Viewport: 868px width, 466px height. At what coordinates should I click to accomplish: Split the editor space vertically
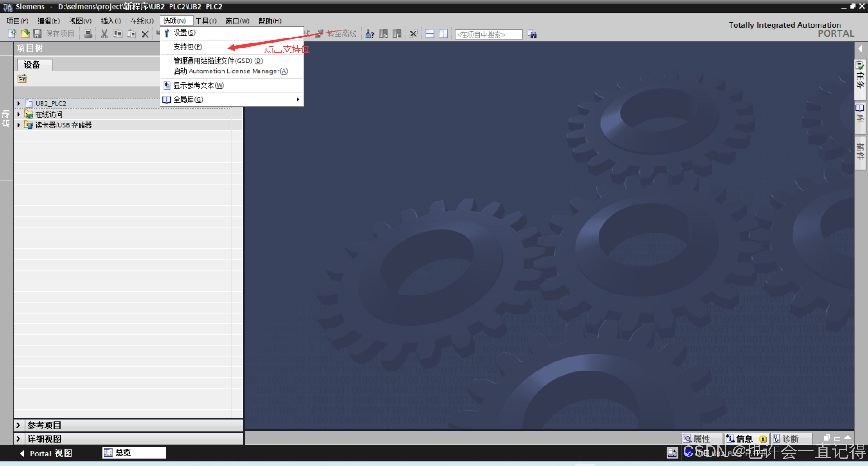coord(443,34)
